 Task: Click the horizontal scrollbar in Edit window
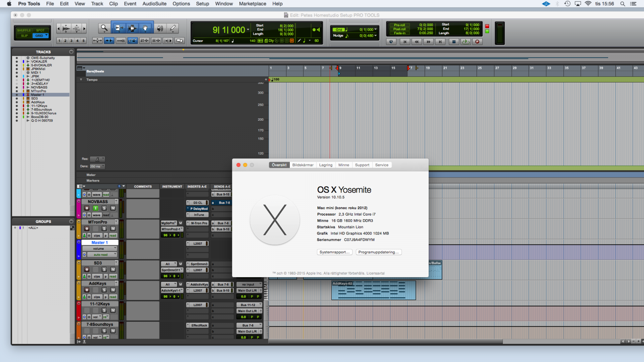386,341
